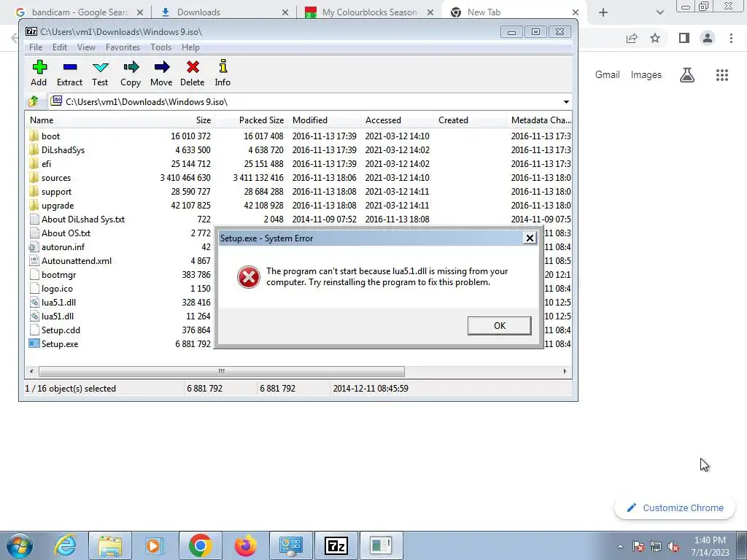The height and width of the screenshot is (560, 747).
Task: Select the efi folder
Action: [x=40, y=164]
